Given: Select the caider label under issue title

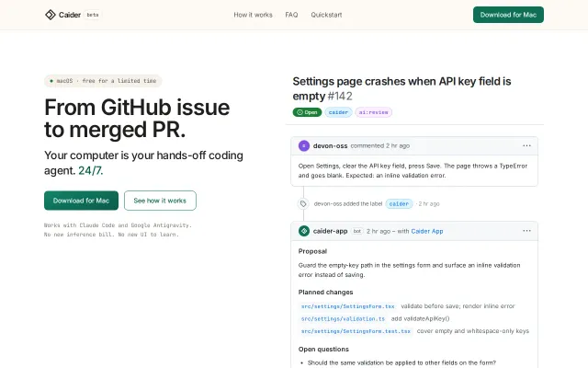Looking at the screenshot, I should point(338,112).
